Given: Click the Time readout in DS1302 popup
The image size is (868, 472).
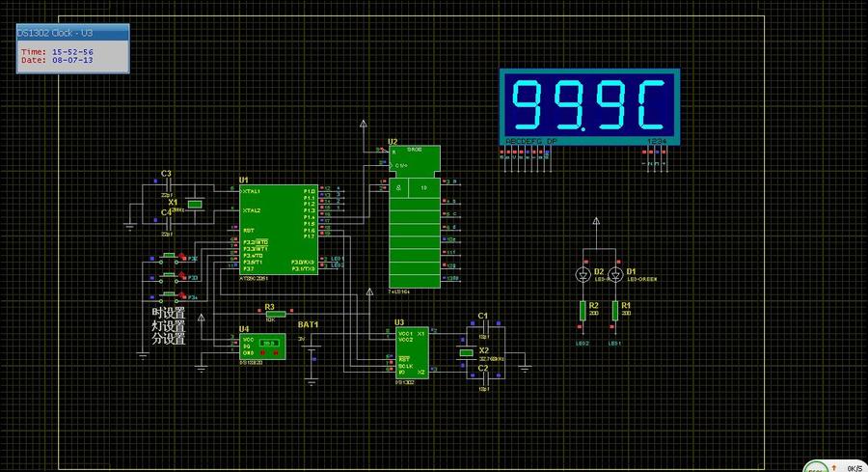Looking at the screenshot, I should click(58, 51).
